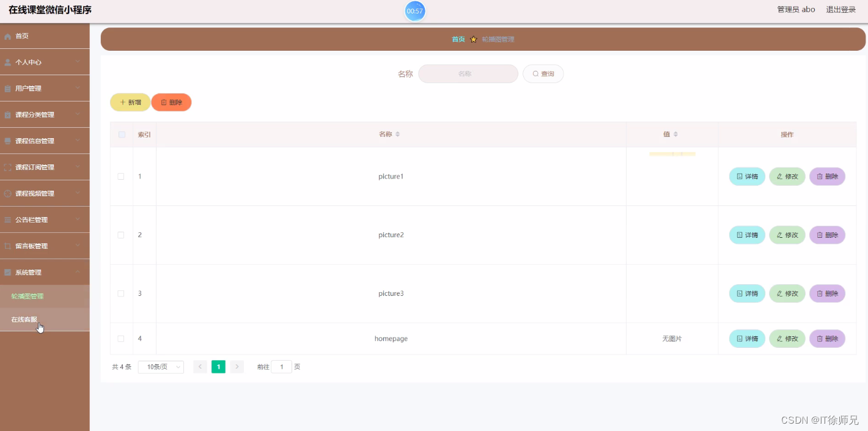Expand the 个人中心 chevron
Image resolution: width=868 pixels, height=431 pixels.
pyautogui.click(x=78, y=62)
